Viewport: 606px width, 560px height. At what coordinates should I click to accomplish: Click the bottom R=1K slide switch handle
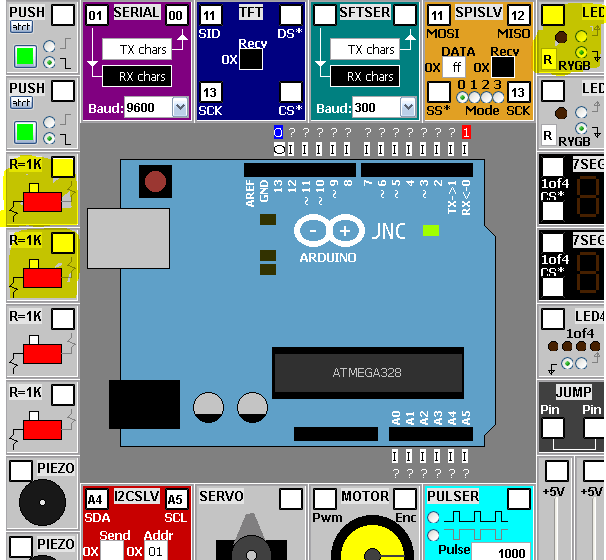(34, 416)
